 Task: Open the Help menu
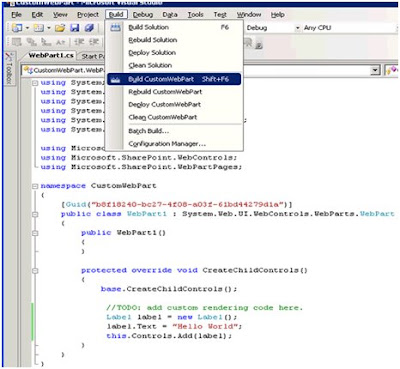tap(278, 15)
